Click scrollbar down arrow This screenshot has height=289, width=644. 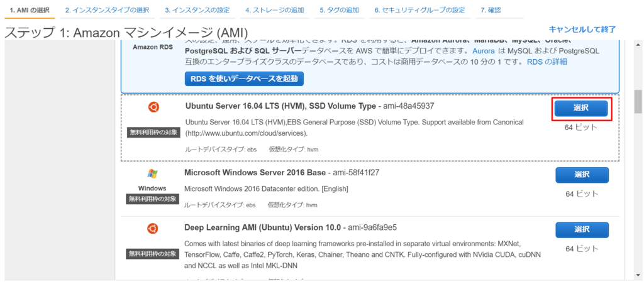[x=638, y=275]
